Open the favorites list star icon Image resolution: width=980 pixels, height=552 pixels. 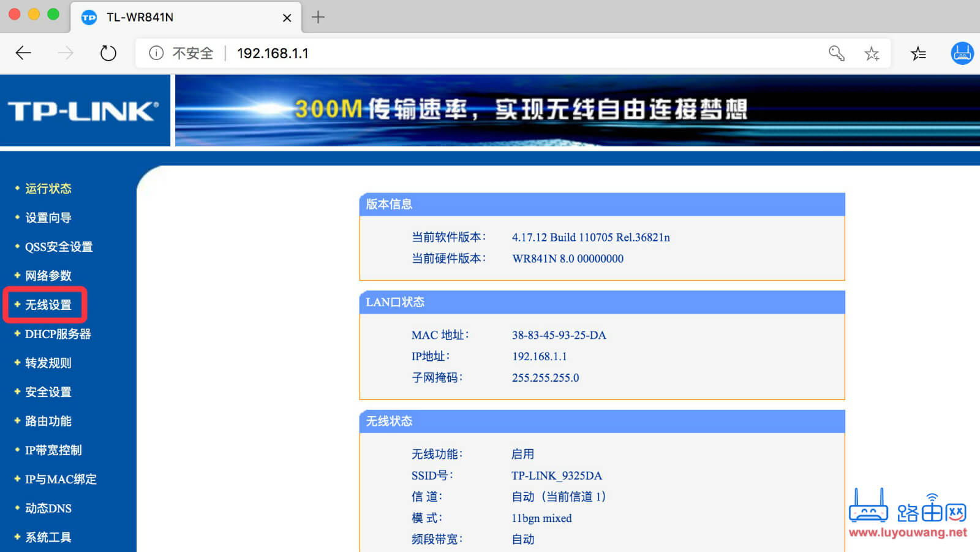(918, 54)
